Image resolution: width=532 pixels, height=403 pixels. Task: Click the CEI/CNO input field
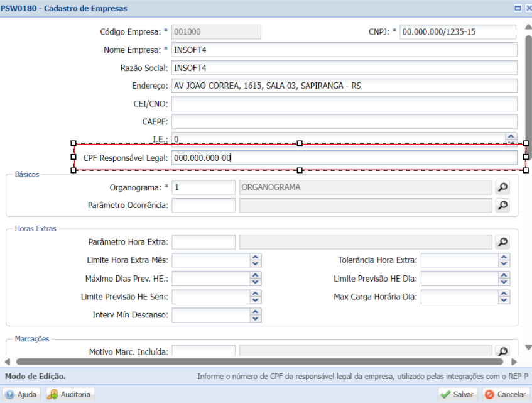click(344, 104)
